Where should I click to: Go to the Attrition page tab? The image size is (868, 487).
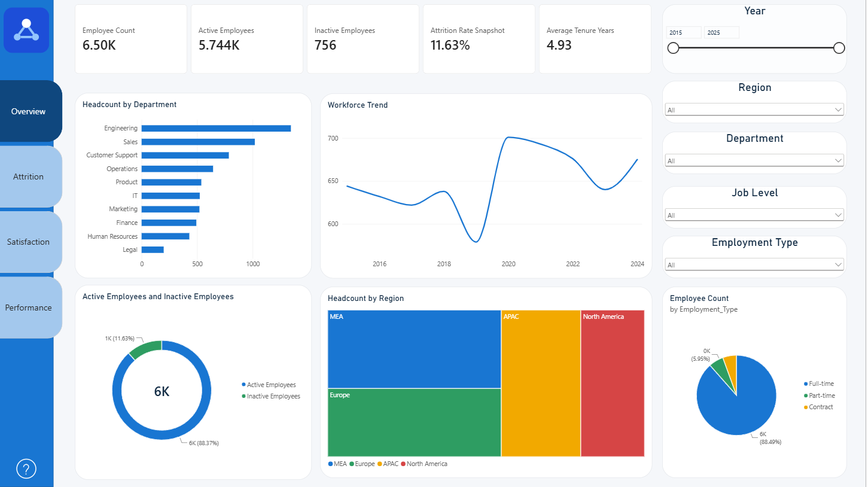pos(30,176)
